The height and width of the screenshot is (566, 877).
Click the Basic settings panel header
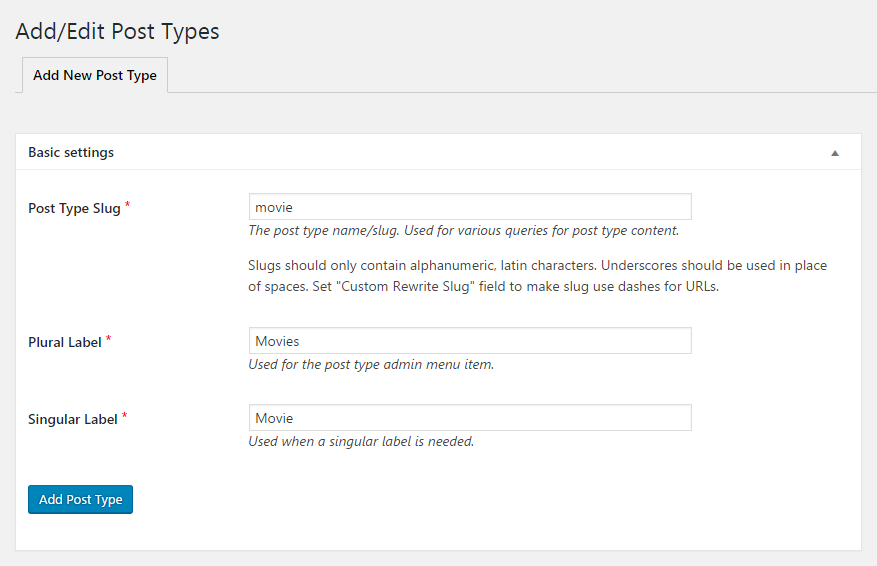pyautogui.click(x=438, y=152)
